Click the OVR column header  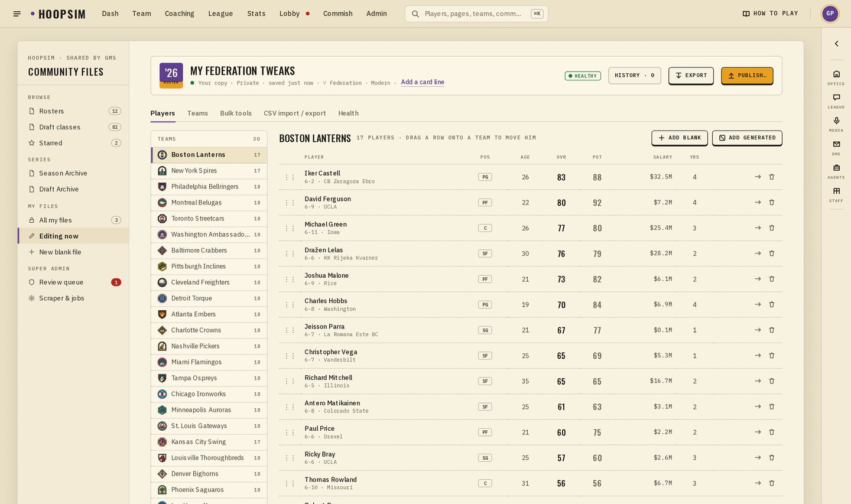pyautogui.click(x=561, y=157)
